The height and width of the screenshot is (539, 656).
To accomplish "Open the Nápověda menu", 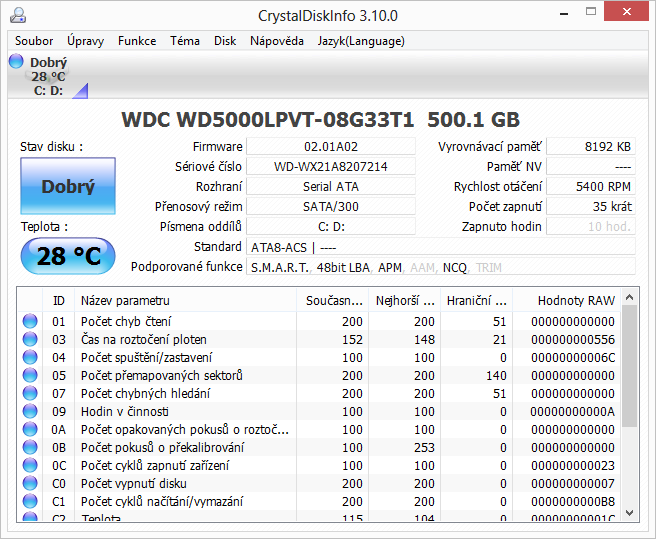I will tap(277, 41).
